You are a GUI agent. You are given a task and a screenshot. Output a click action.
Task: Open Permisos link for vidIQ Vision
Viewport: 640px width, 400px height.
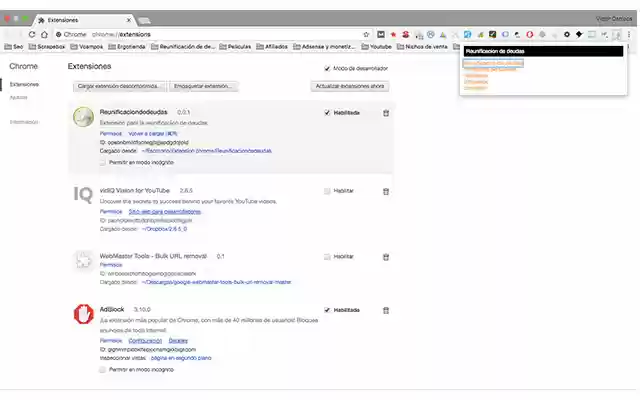click(x=111, y=212)
